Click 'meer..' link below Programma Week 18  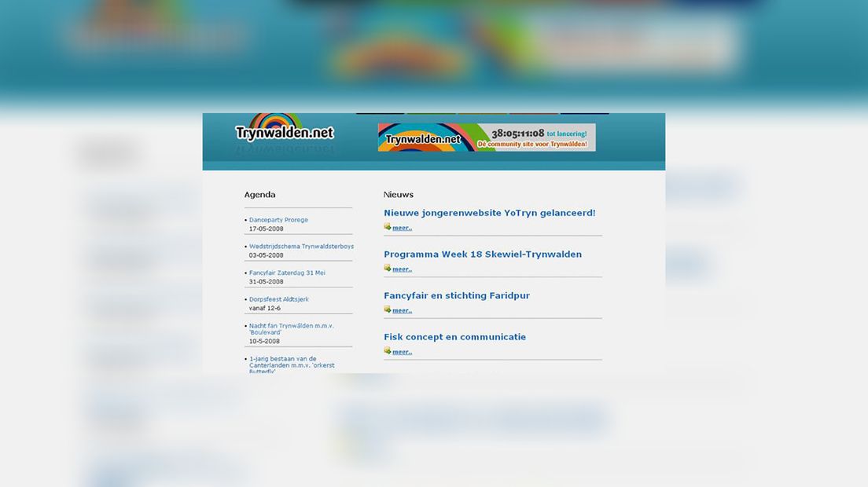(402, 269)
